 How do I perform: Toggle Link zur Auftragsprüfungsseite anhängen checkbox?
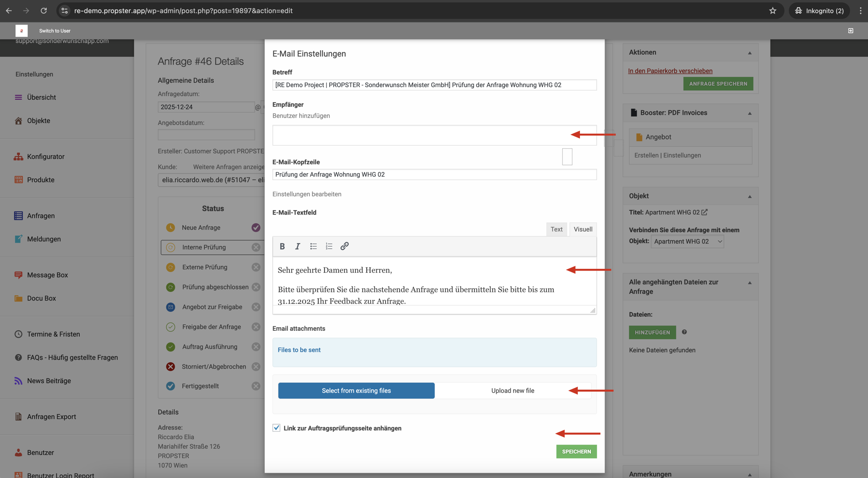[277, 428]
